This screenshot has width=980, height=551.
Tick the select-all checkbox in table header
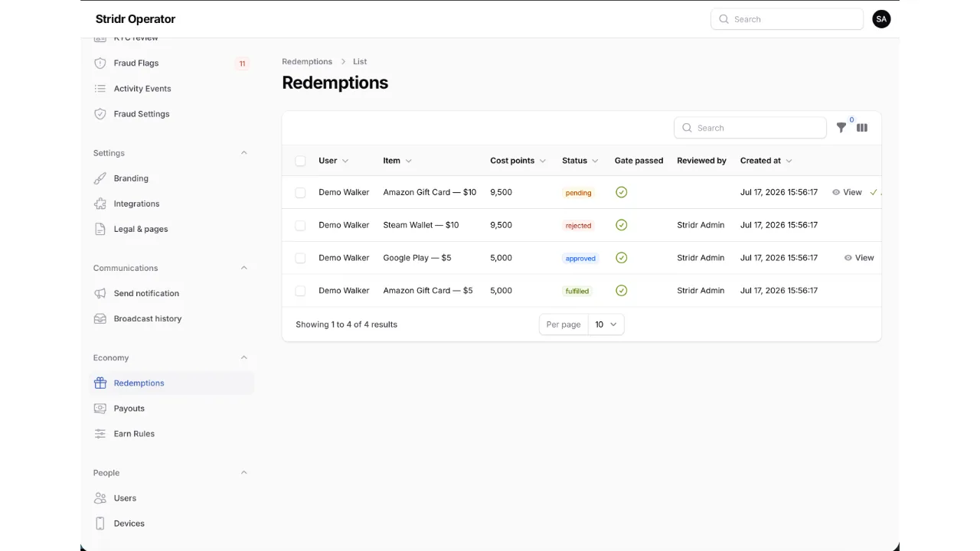(300, 161)
